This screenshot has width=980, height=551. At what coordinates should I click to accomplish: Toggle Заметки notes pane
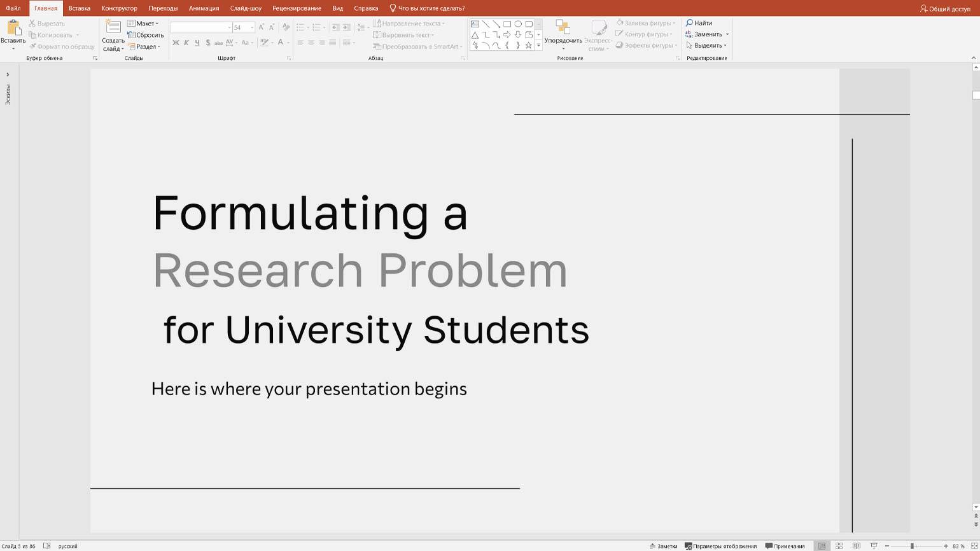(663, 546)
